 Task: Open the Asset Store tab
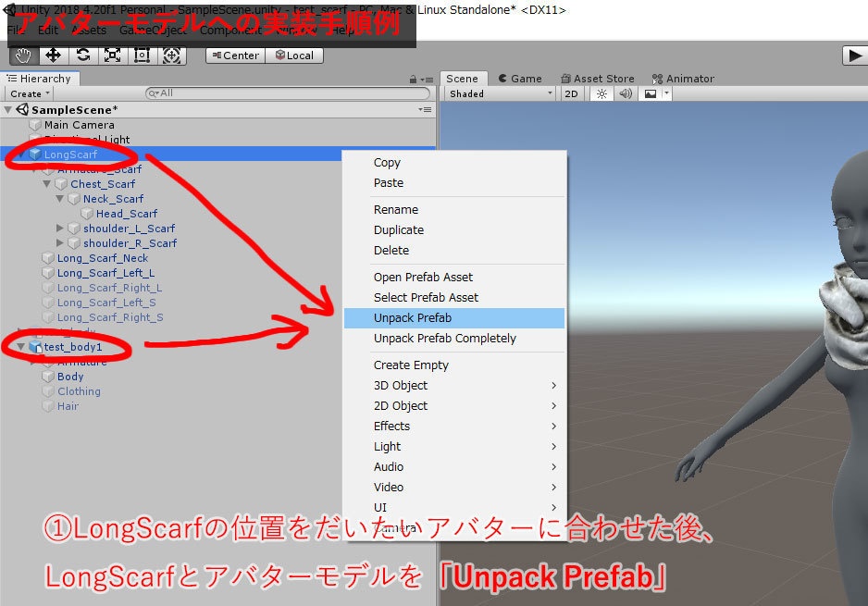(598, 79)
